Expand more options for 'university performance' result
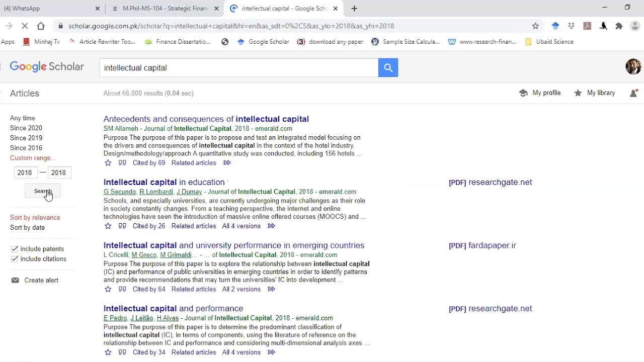The height and width of the screenshot is (362, 644). click(271, 289)
